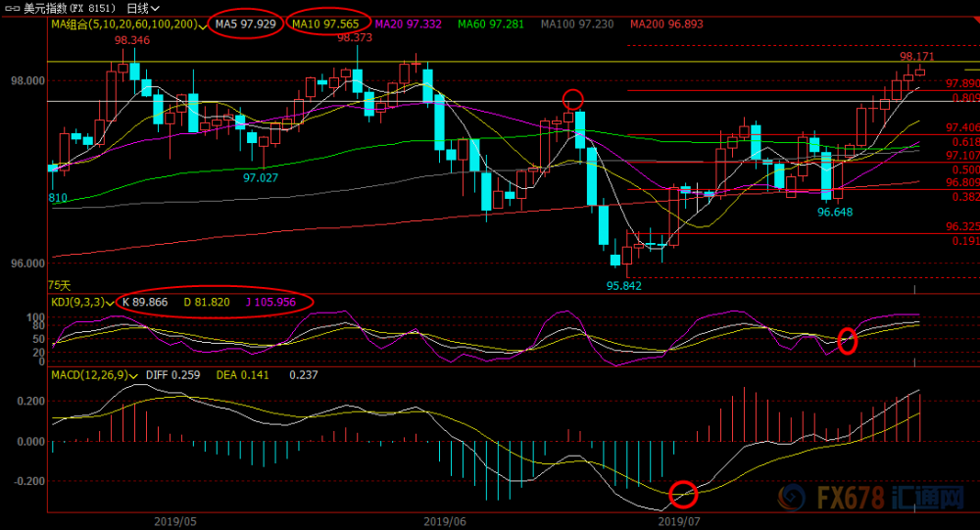Click the magenta MA20 97.332 legend

408,24
